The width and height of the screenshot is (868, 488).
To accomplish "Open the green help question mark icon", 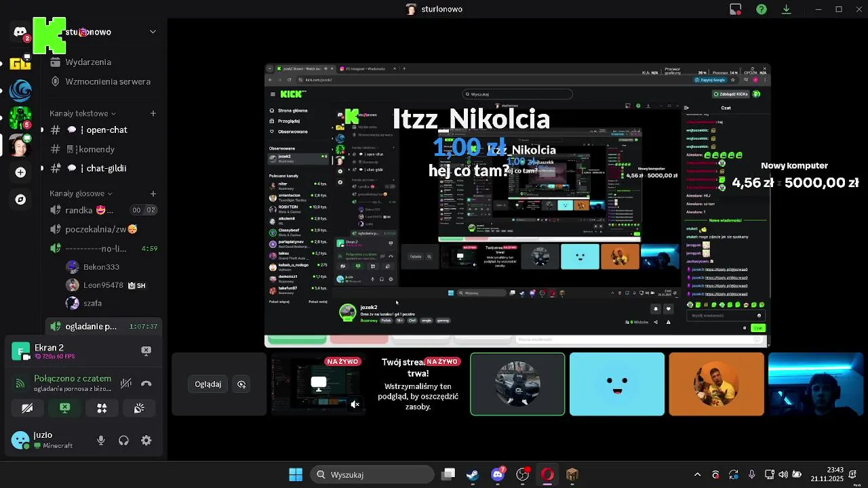I will tap(762, 9).
